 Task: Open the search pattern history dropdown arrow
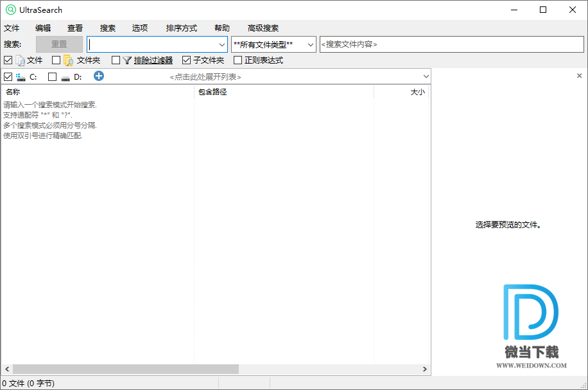coord(222,45)
